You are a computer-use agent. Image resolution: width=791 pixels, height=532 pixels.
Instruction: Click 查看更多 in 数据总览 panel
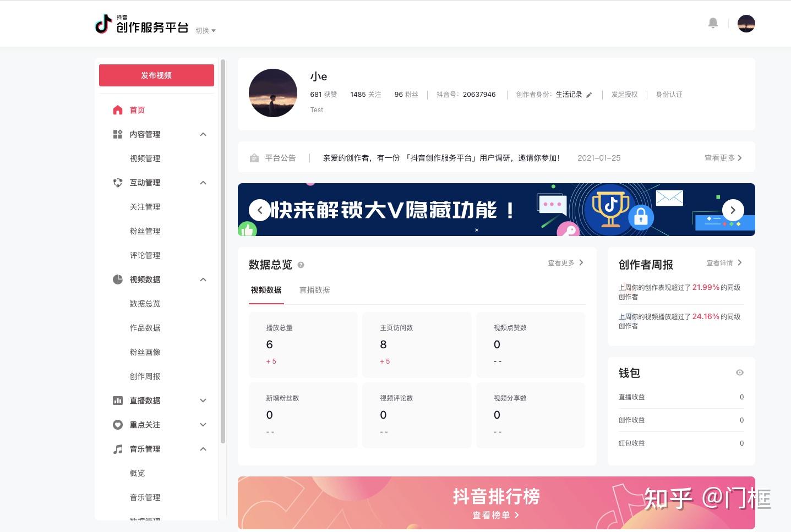coord(565,263)
